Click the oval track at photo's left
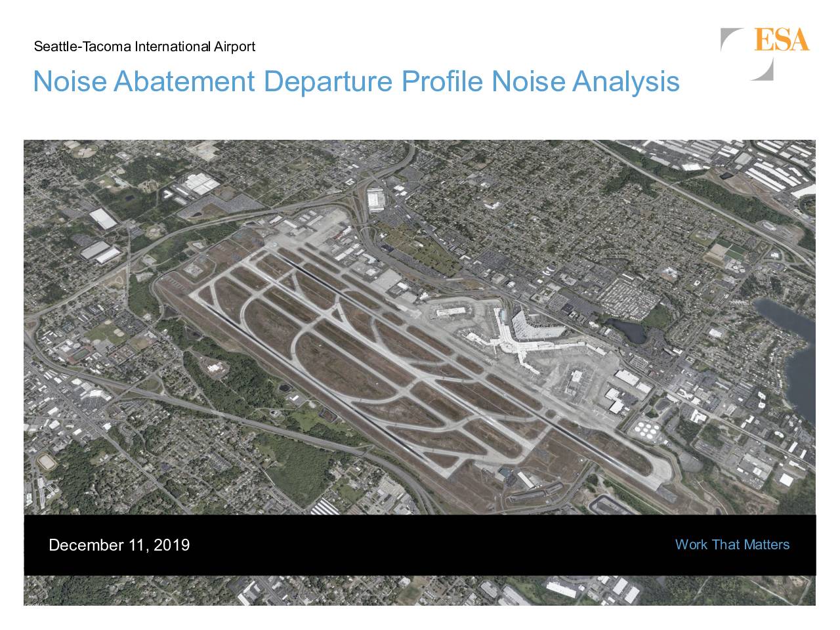 pos(47,463)
